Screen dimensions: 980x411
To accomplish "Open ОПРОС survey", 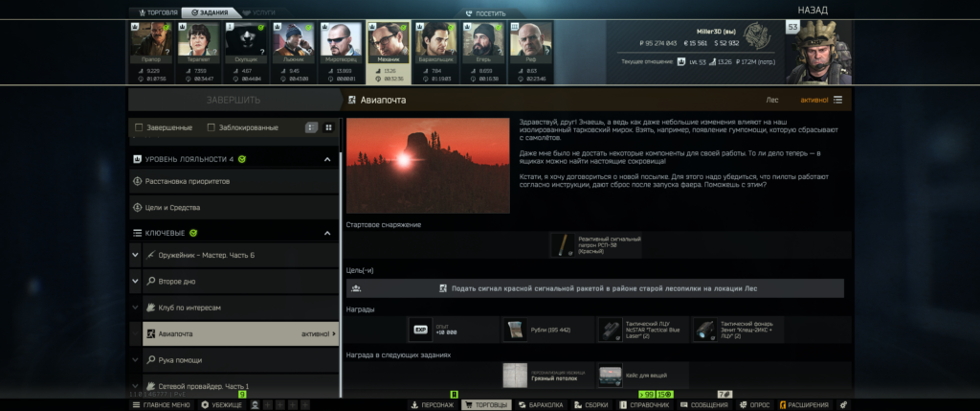I will tap(754, 405).
